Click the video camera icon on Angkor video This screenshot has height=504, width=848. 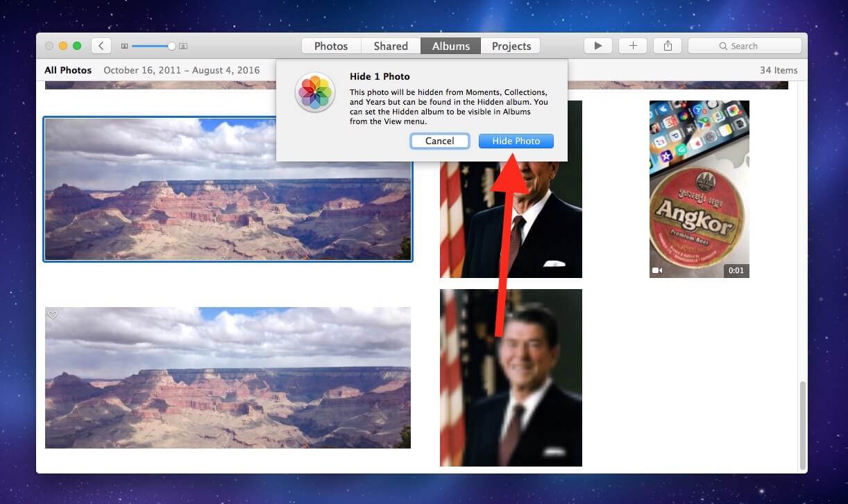[656, 270]
